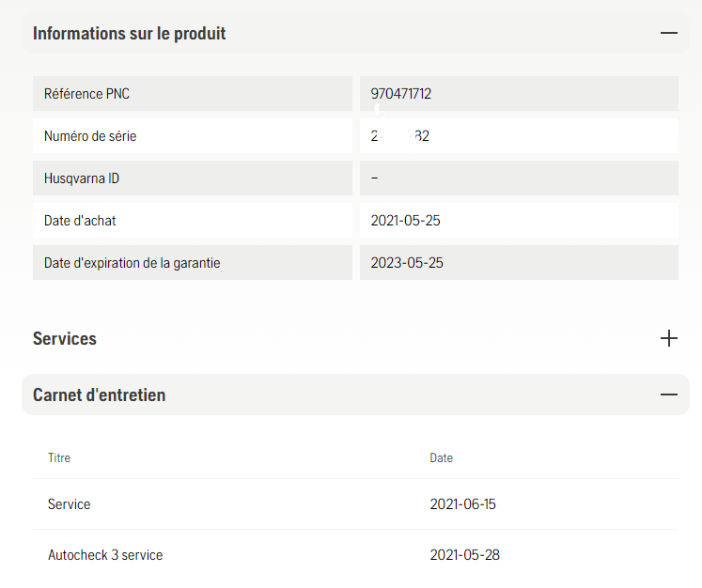Click the Informations sur le produit heading
This screenshot has height=588, width=702.
point(129,34)
